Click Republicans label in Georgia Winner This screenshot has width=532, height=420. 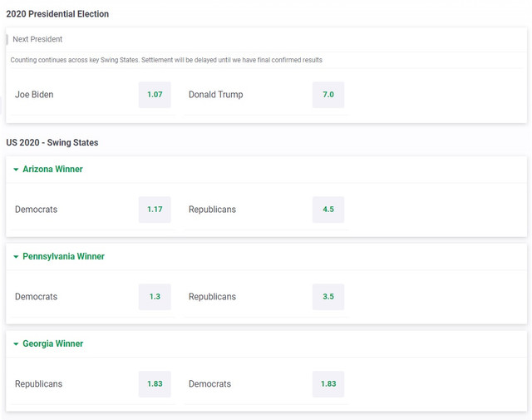[38, 383]
